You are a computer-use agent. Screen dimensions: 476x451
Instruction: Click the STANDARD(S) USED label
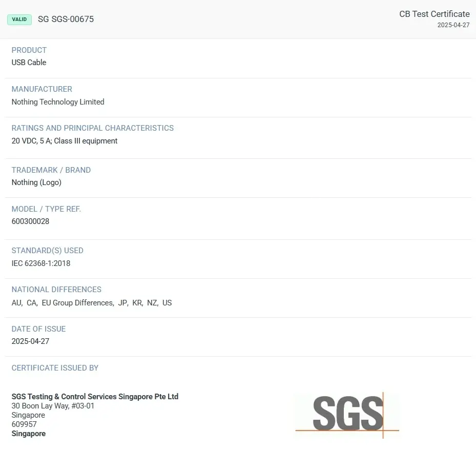(x=47, y=250)
